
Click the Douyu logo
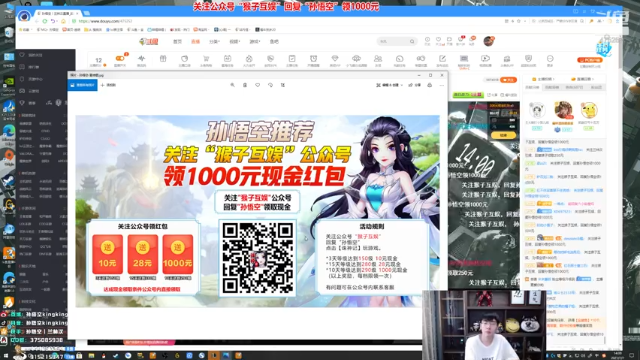pos(149,41)
